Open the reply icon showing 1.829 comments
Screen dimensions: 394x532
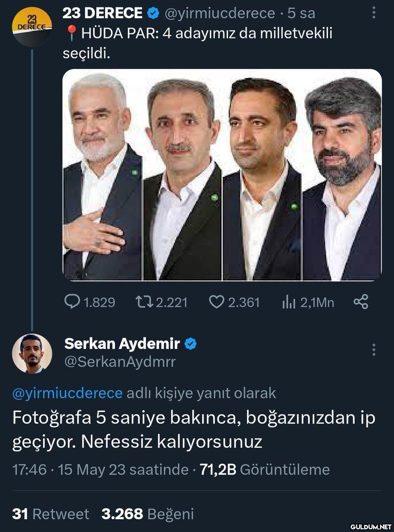pos(71,302)
